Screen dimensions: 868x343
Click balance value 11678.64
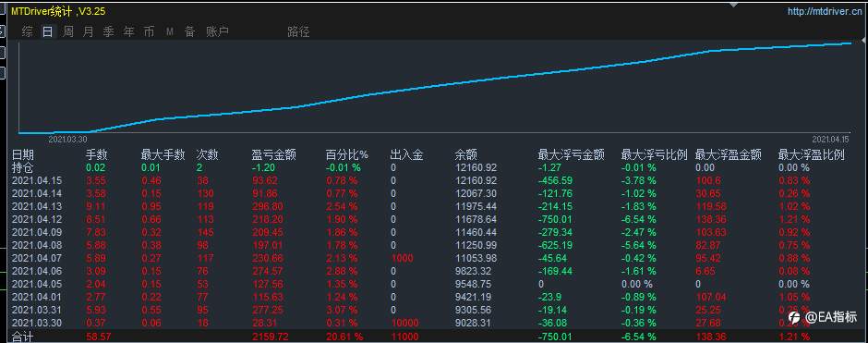(476, 219)
